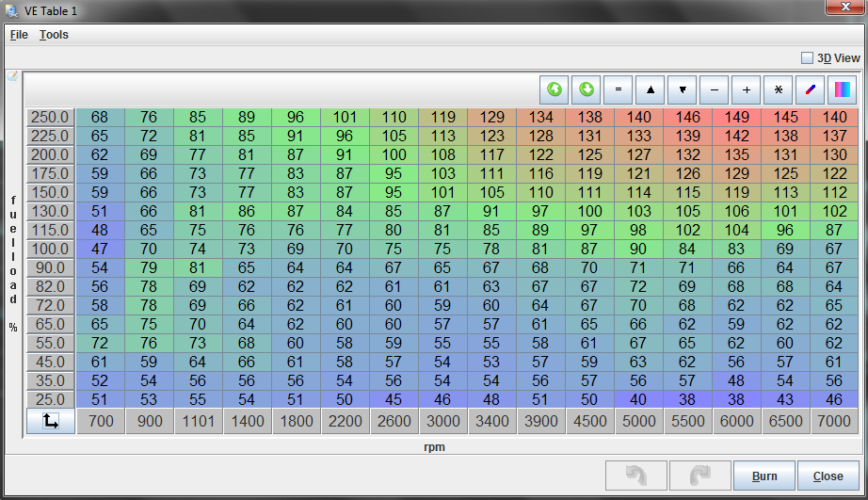Viewport: 868px width, 500px height.
Task: Select the 25.0 fuel load row header
Action: tap(51, 400)
